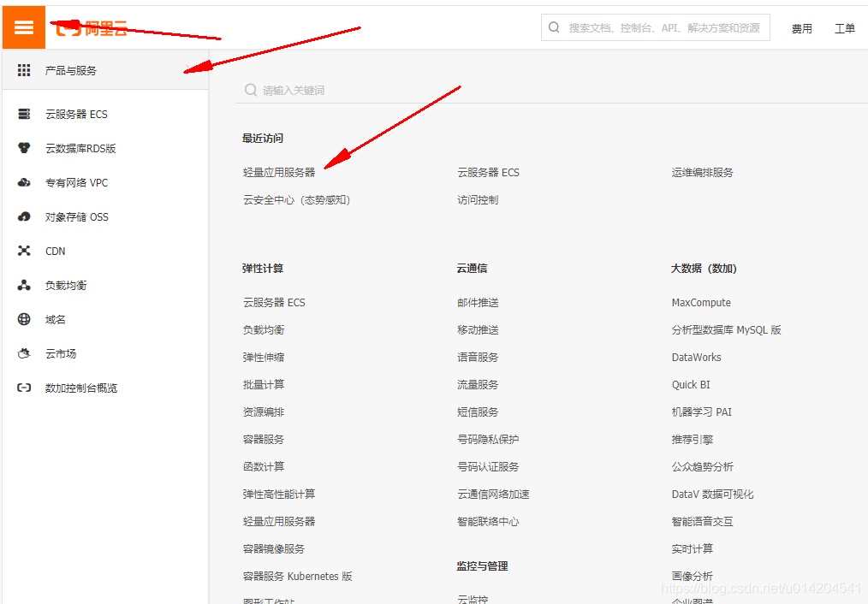Open 费用 in the top header
The height and width of the screenshot is (604, 868).
801,28
